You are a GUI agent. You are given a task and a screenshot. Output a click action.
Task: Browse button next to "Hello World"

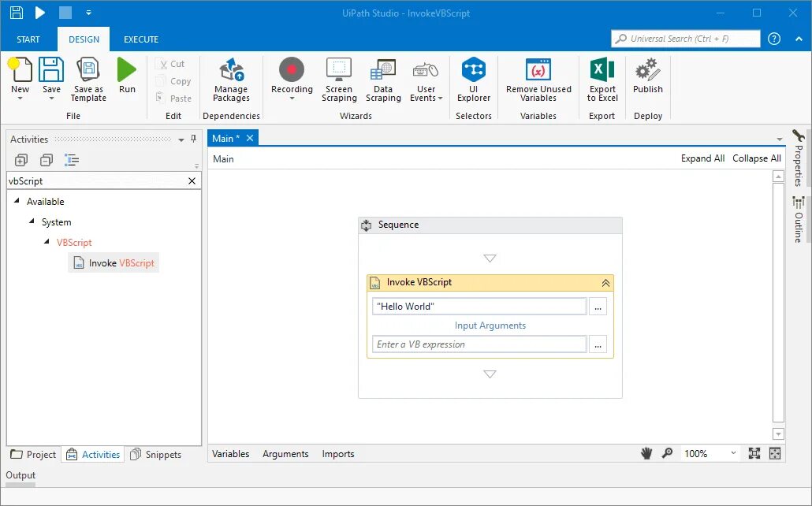click(x=598, y=307)
